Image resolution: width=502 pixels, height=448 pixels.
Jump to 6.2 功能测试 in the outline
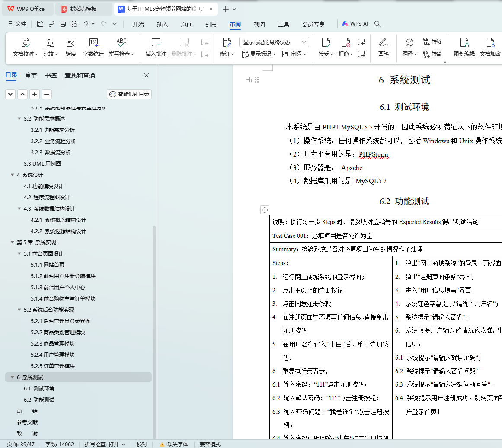point(39,400)
